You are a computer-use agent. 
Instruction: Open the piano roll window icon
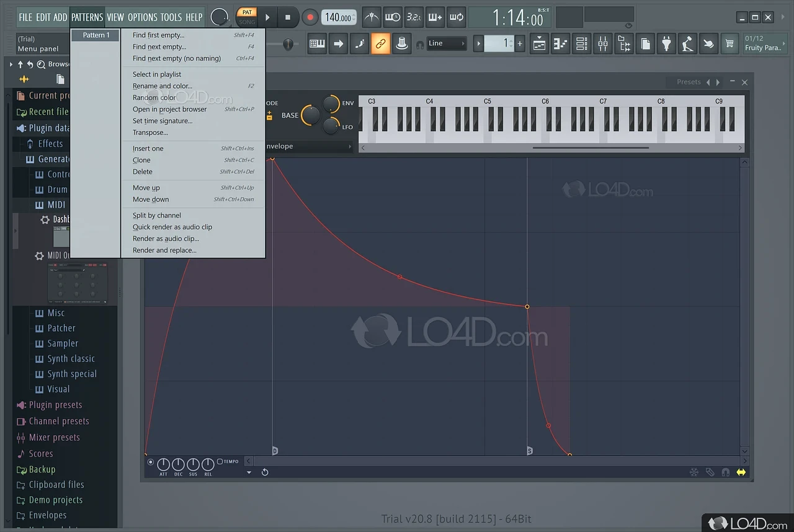click(560, 43)
